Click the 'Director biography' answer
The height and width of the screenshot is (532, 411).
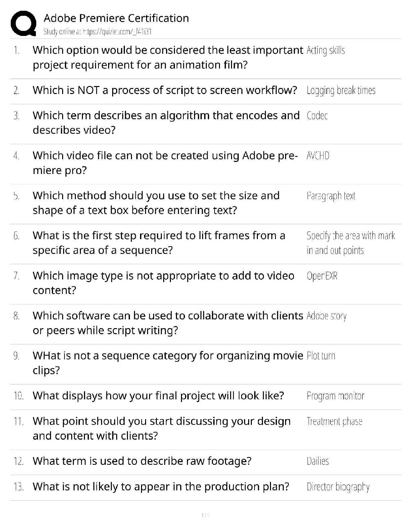coord(338,487)
